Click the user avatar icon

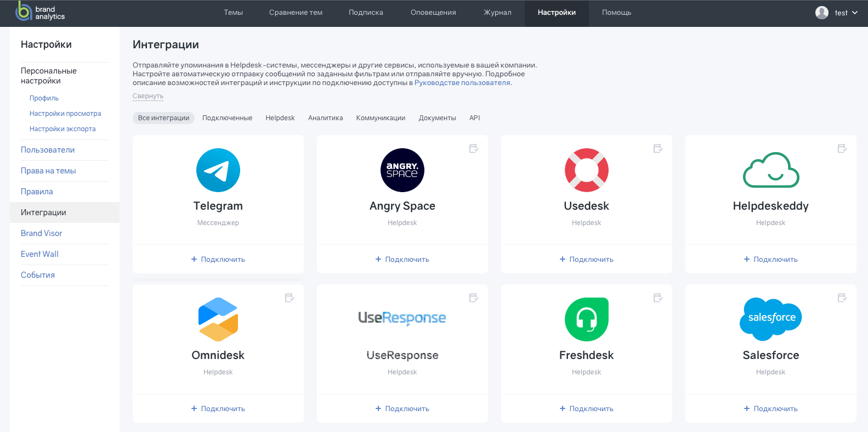822,13
